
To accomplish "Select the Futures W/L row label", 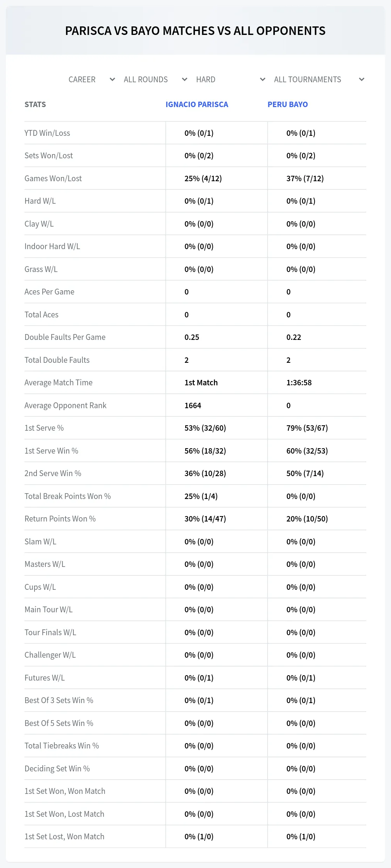I will coord(45,678).
